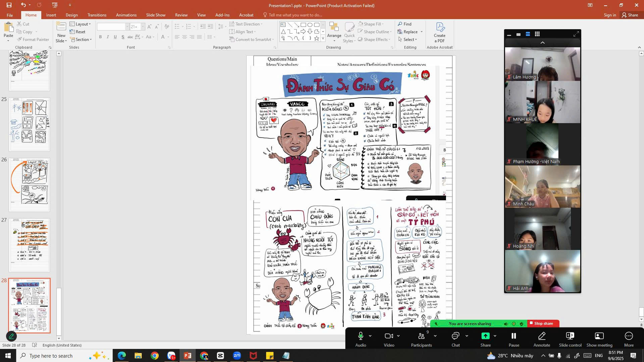Click Shape Effects button
The image size is (644, 362).
pos(374,39)
